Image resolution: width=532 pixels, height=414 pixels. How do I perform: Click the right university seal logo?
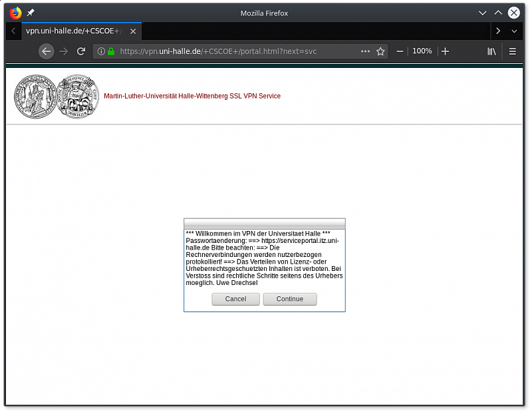(x=78, y=97)
